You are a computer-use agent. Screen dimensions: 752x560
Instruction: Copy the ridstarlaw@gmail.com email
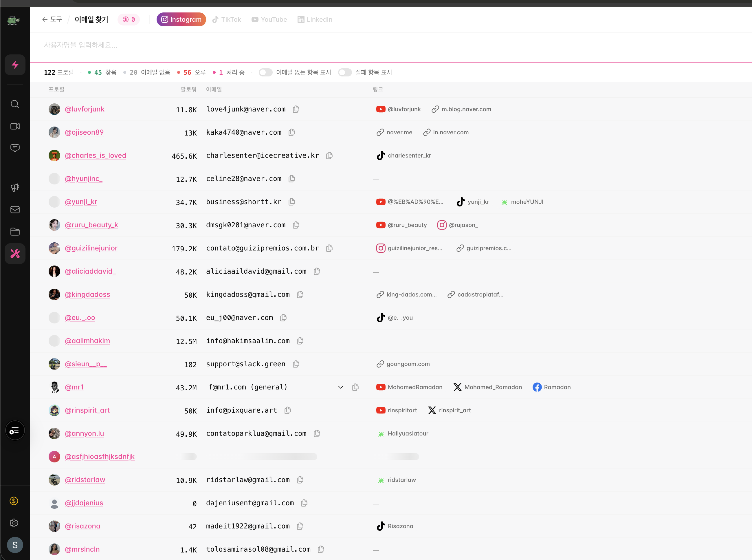point(300,480)
